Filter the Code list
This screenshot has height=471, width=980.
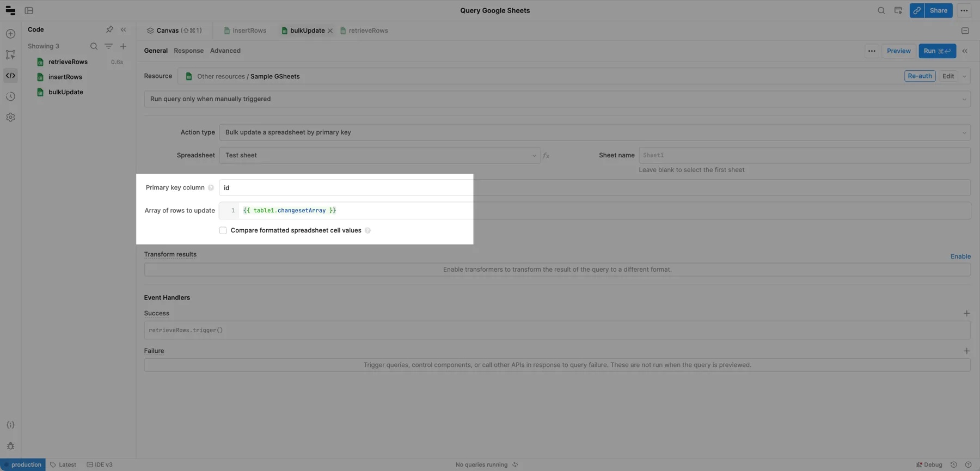point(108,46)
